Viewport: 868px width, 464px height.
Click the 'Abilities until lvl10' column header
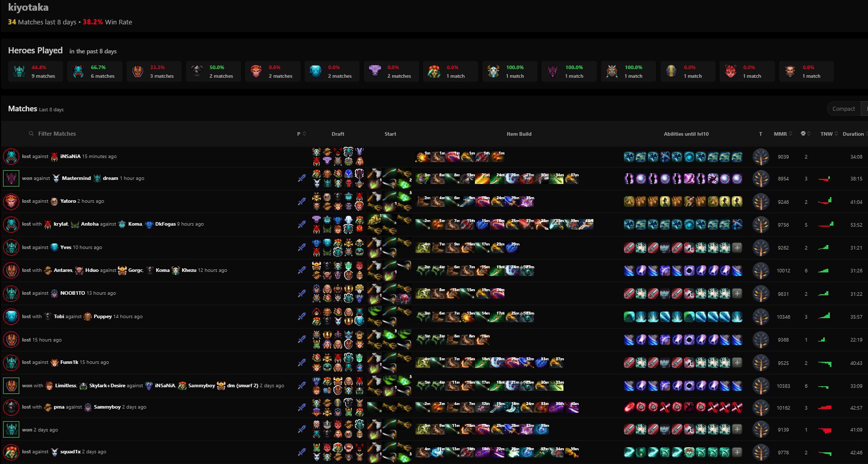[x=686, y=134]
